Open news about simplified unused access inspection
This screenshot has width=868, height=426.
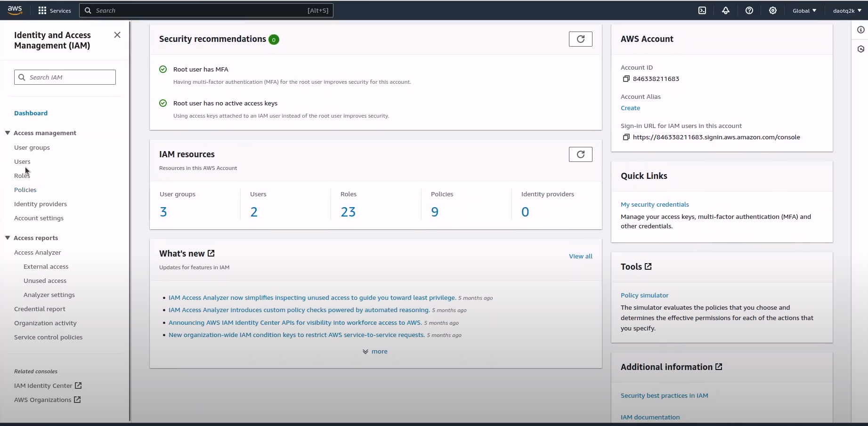[x=312, y=297]
